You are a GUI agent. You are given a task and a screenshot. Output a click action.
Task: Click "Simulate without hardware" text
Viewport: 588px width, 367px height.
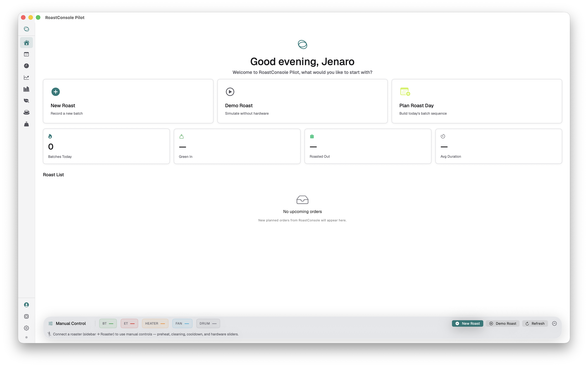247,113
